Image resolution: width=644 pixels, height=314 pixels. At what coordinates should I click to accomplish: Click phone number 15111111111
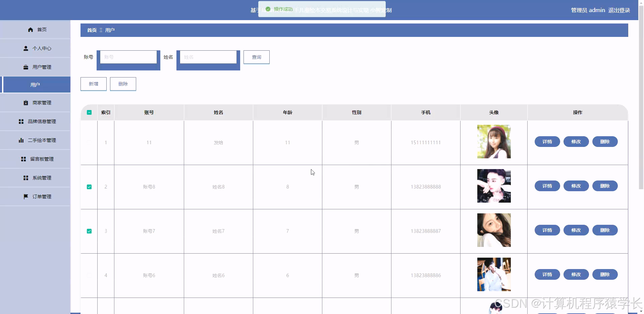coord(426,143)
